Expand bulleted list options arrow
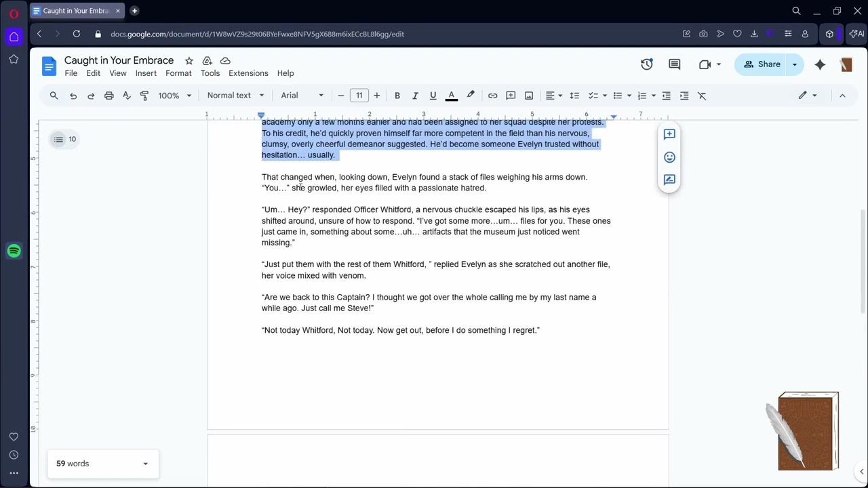 click(x=629, y=96)
